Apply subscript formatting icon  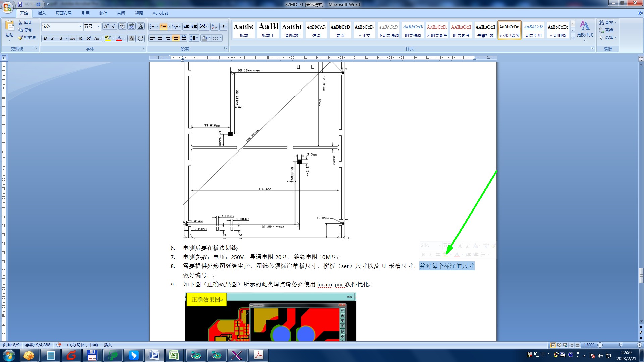[80, 38]
